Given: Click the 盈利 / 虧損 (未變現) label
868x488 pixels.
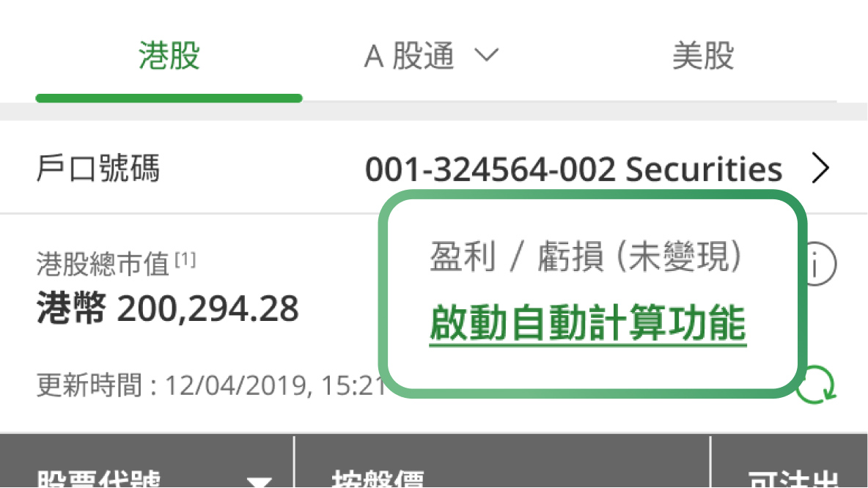Looking at the screenshot, I should [586, 256].
